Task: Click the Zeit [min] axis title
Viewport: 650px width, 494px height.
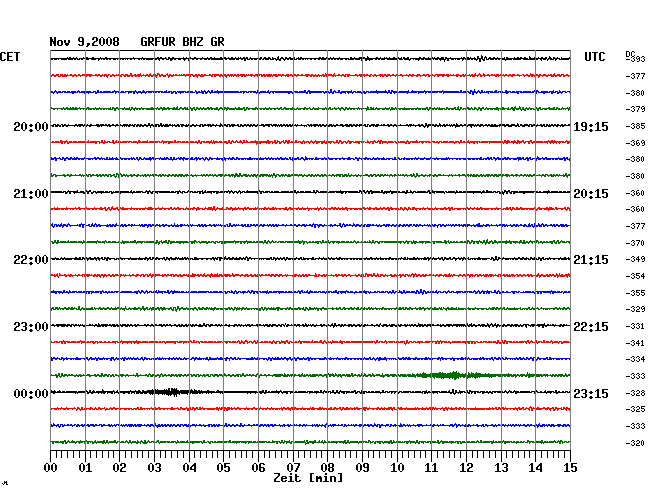Action: [308, 478]
